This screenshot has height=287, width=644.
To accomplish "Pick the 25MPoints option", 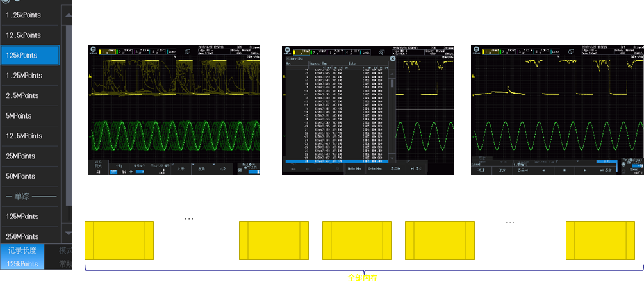I will tap(29, 156).
